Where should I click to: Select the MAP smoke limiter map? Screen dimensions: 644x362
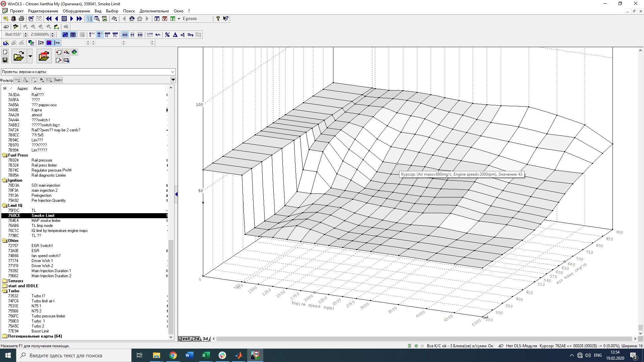[x=46, y=221]
